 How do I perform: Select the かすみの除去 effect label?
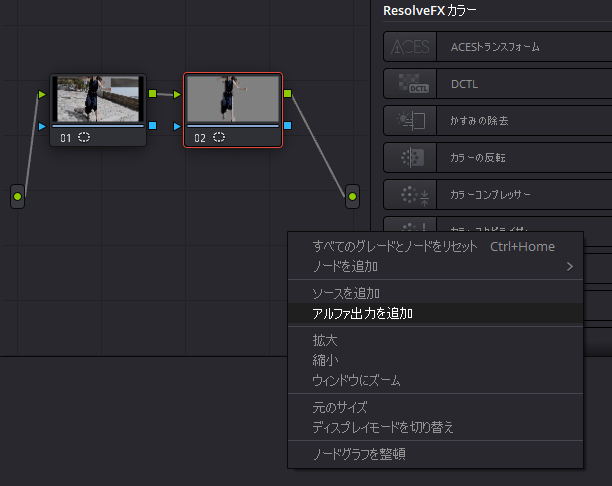[x=479, y=121]
